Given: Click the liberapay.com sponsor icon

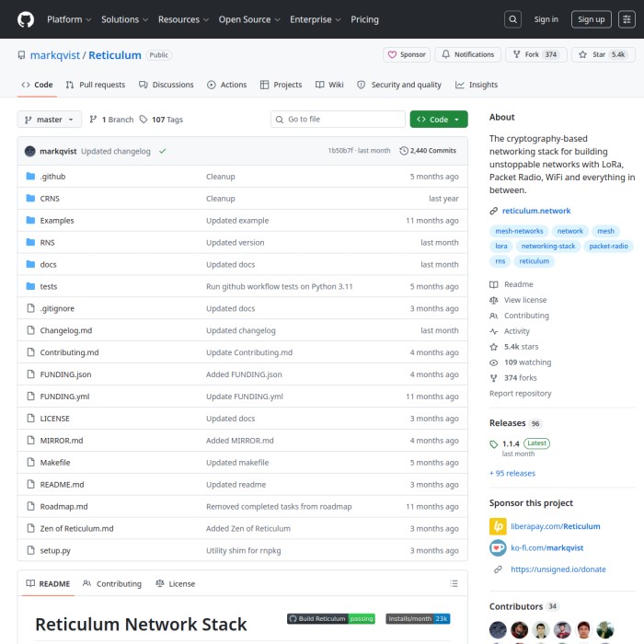Looking at the screenshot, I should coord(498,526).
